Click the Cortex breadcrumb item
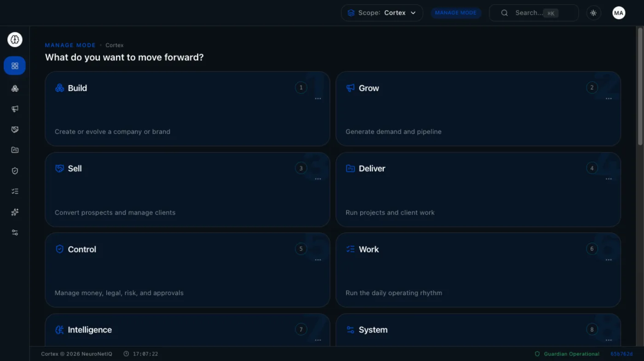Screen dimensions: 644x361 coord(115,45)
